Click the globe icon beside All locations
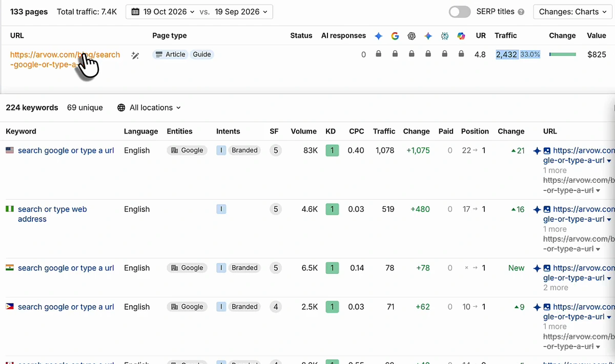This screenshot has height=364, width=615. click(x=121, y=108)
